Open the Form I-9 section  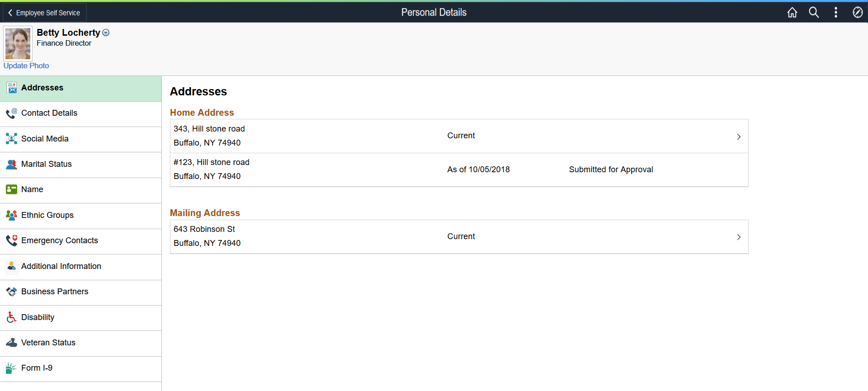click(81, 369)
